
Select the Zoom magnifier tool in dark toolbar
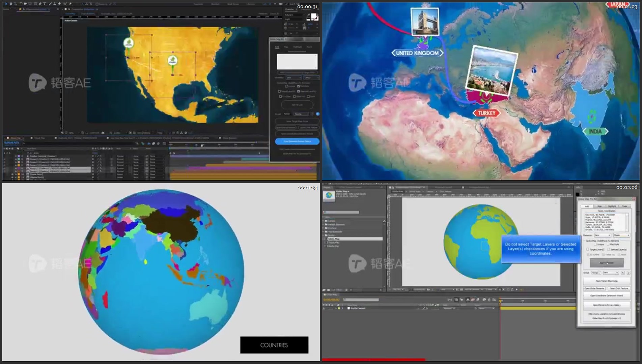16,4
